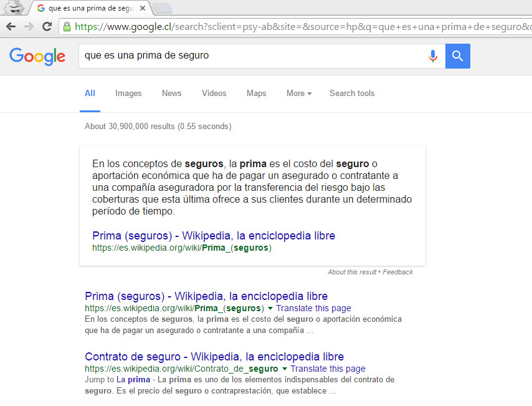Image resolution: width=532 pixels, height=406 pixels.
Task: Click in the Google search query box
Action: [x=251, y=56]
